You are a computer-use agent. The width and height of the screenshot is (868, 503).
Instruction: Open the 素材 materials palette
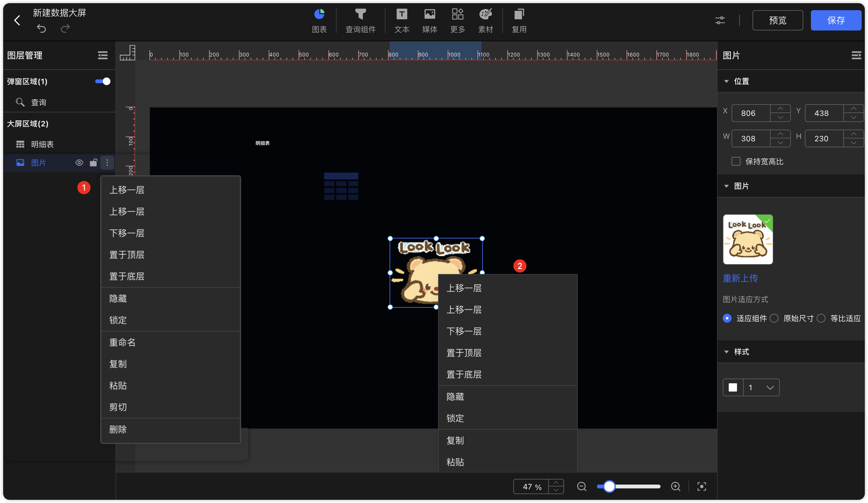coord(485,21)
